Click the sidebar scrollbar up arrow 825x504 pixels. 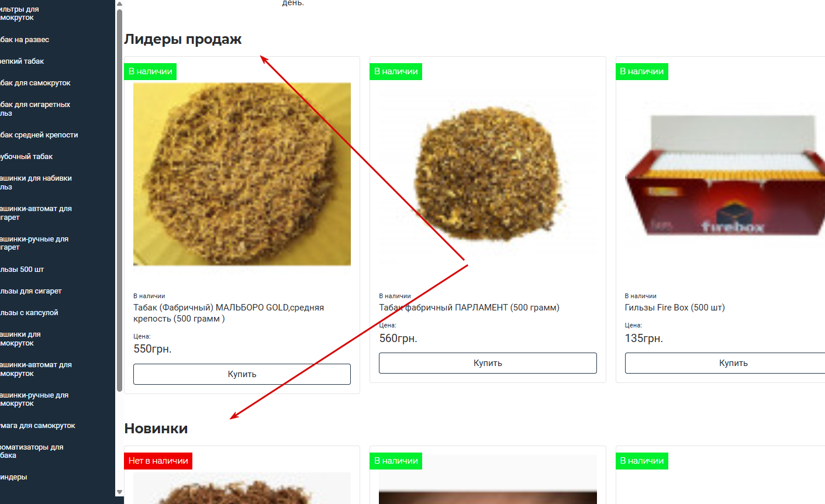(x=120, y=4)
